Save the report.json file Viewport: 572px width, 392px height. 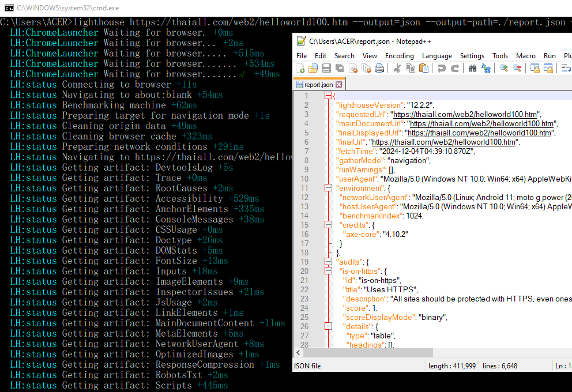[326, 68]
